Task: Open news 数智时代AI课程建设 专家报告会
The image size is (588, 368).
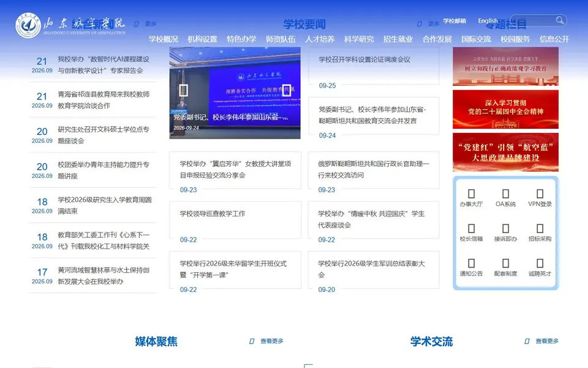Action: 104,64
